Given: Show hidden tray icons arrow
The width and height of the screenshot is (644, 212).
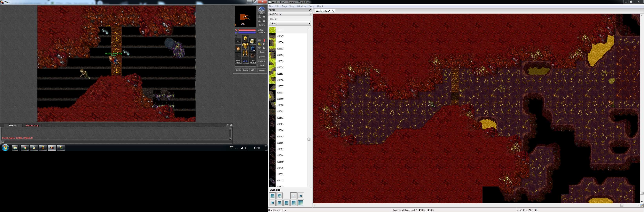Looking at the screenshot, I should pyautogui.click(x=237, y=148).
